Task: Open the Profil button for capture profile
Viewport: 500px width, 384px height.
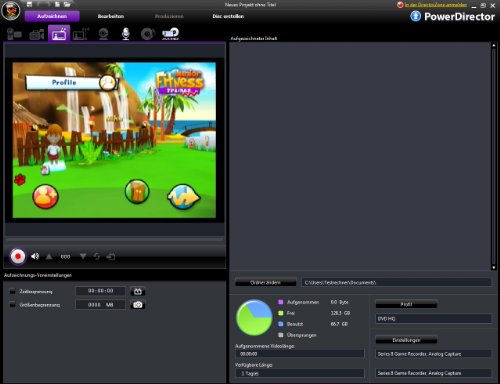Action: [x=406, y=304]
